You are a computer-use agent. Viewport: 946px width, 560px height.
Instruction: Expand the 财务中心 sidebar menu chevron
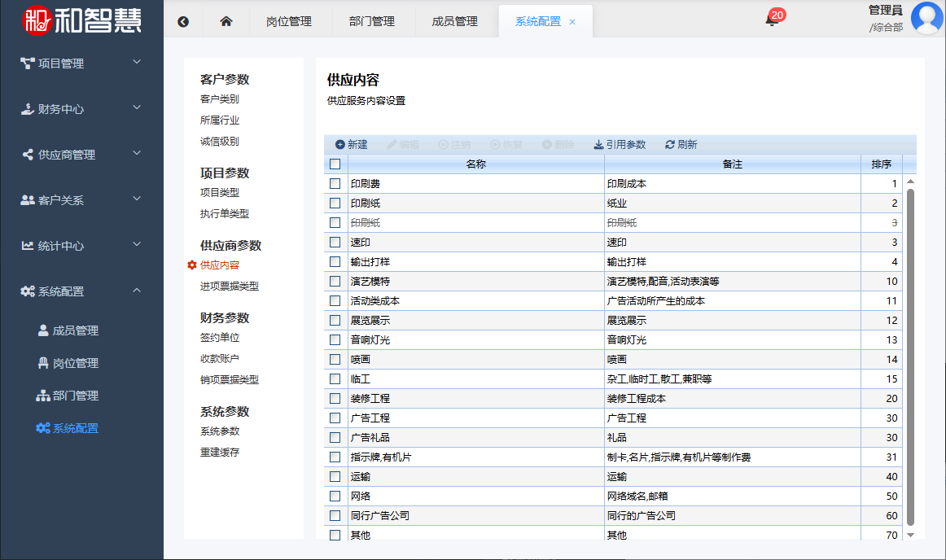(137, 107)
